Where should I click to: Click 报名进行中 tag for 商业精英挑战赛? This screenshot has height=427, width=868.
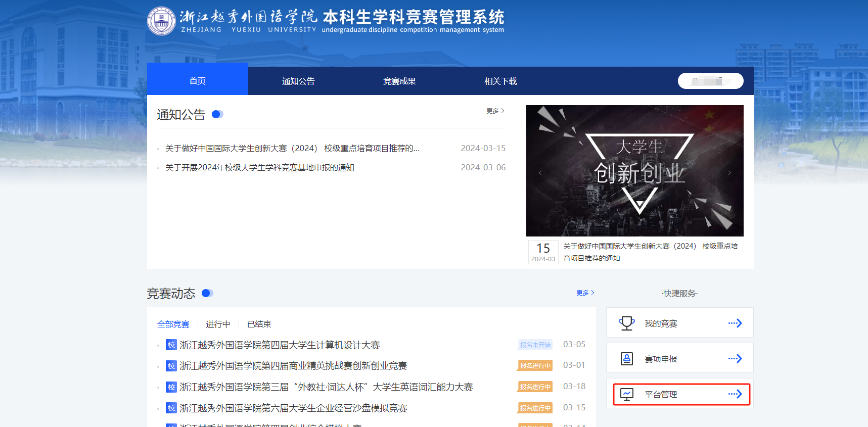535,365
